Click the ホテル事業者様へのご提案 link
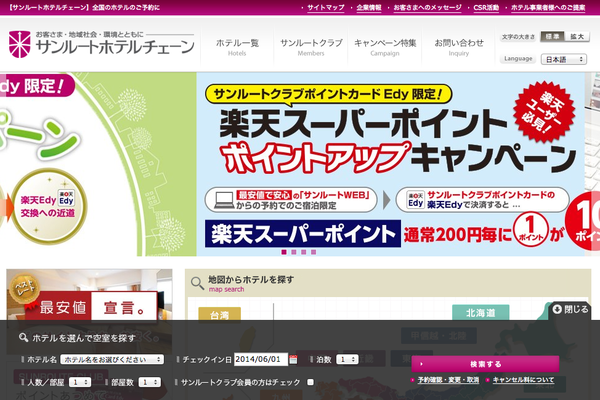600x400 pixels. [x=548, y=7]
